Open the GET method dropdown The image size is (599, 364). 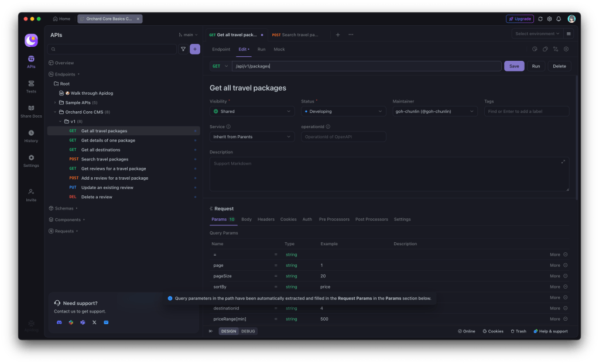tap(221, 66)
